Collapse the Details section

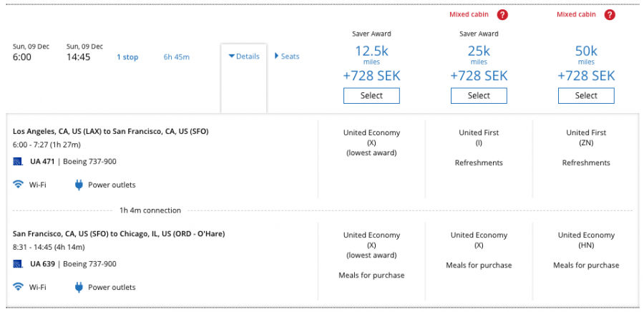pyautogui.click(x=244, y=57)
